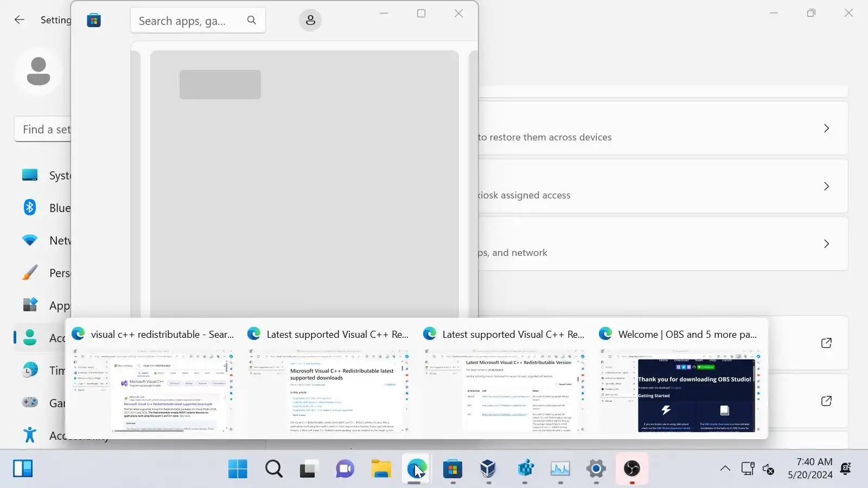Click the muted volume tray icon

click(768, 469)
